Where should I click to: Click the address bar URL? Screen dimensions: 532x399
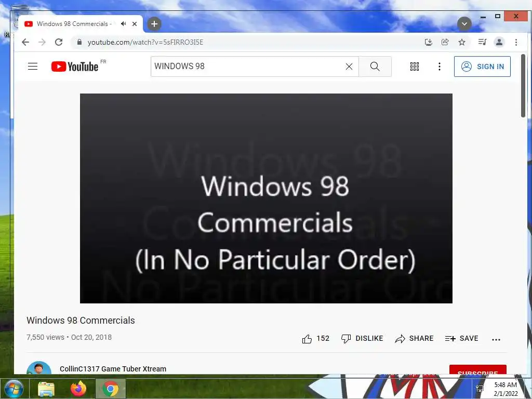click(145, 42)
